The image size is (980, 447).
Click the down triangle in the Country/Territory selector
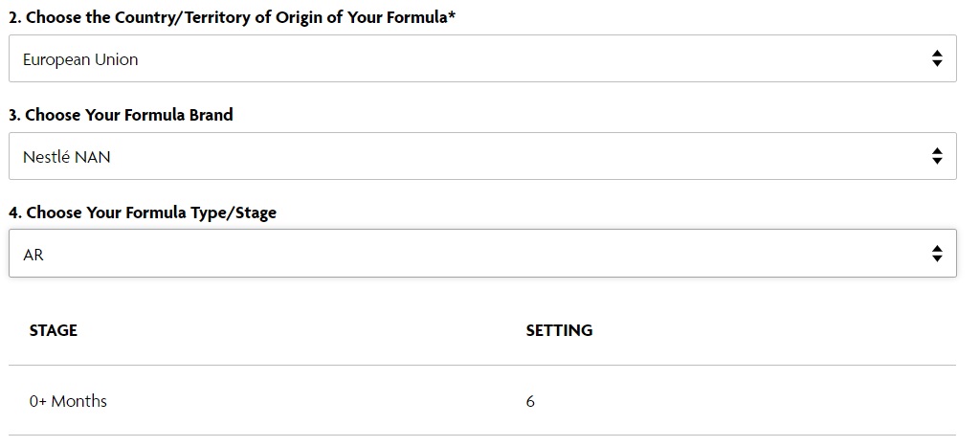tap(937, 63)
